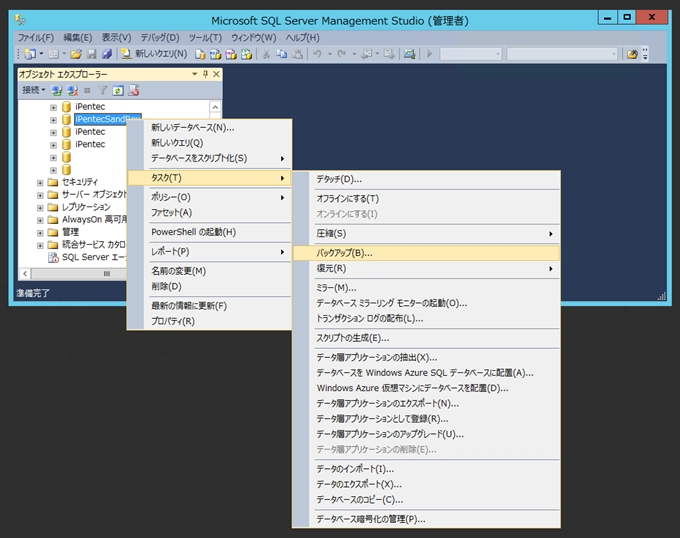This screenshot has height=538, width=680.
Task: Open the first empty toolbar combo box
Action: click(471, 54)
